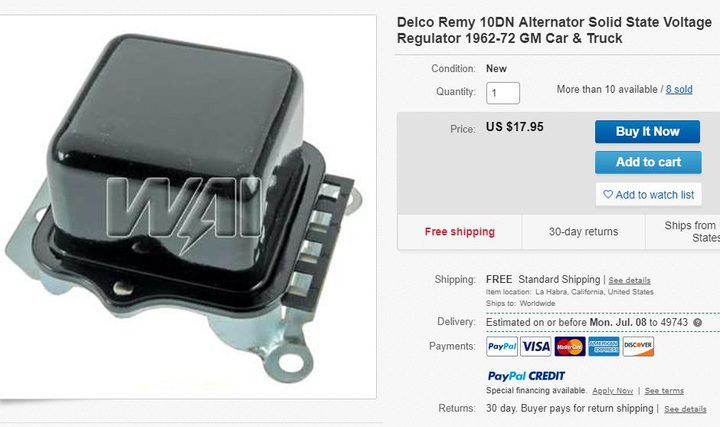The image size is (720, 427).
Task: Click the Discover card icon
Action: point(638,347)
